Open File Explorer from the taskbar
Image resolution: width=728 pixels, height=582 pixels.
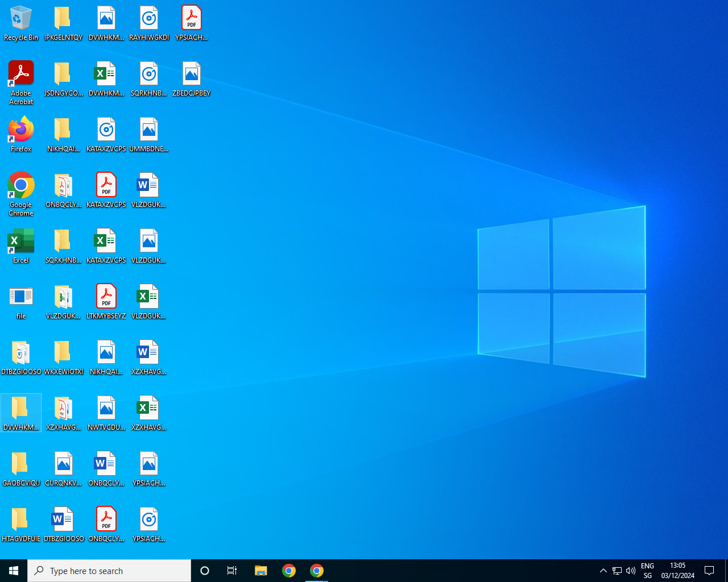click(x=260, y=571)
